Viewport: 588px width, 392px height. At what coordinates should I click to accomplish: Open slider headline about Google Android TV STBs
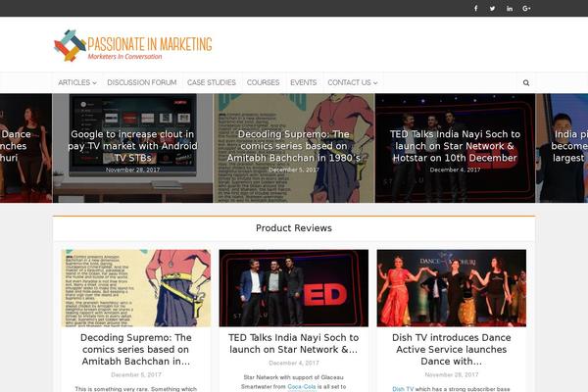132,146
